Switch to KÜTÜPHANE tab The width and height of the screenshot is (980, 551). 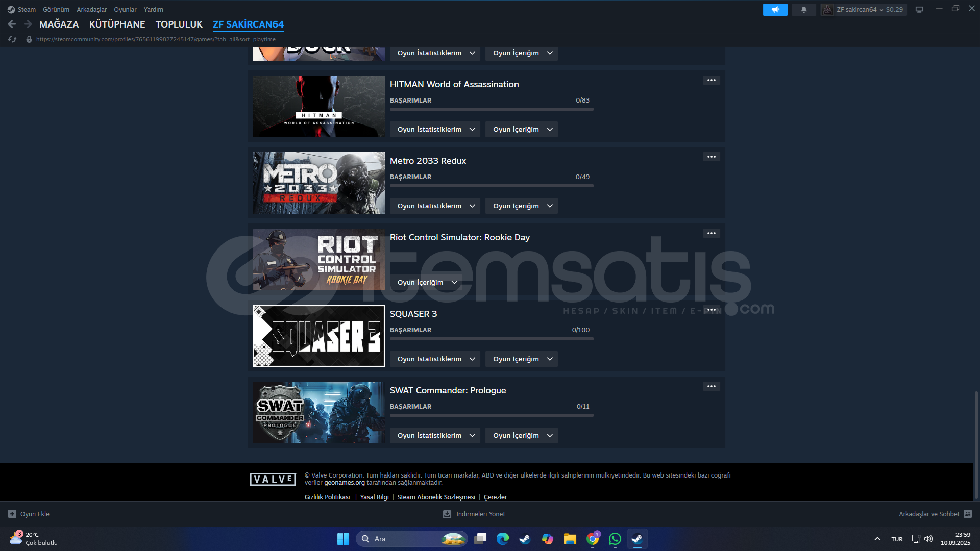(117, 24)
